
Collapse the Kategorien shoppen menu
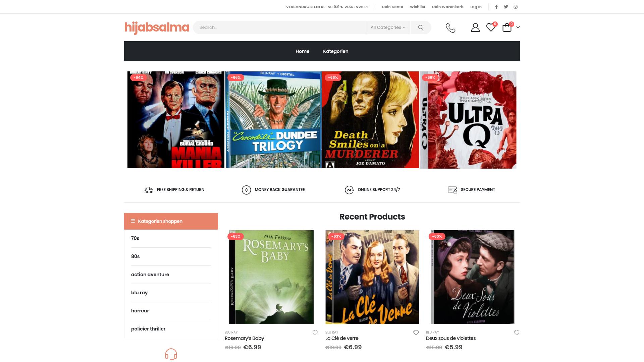point(171,221)
